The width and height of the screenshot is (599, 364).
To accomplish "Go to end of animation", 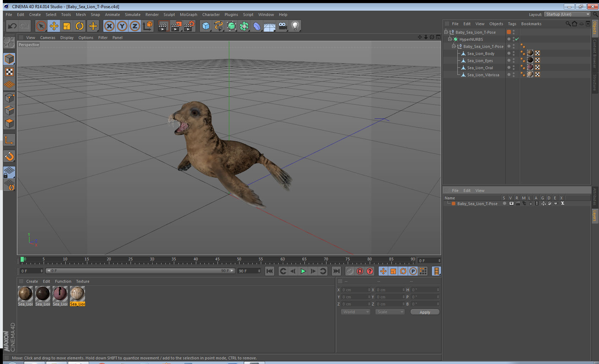I will pos(336,271).
